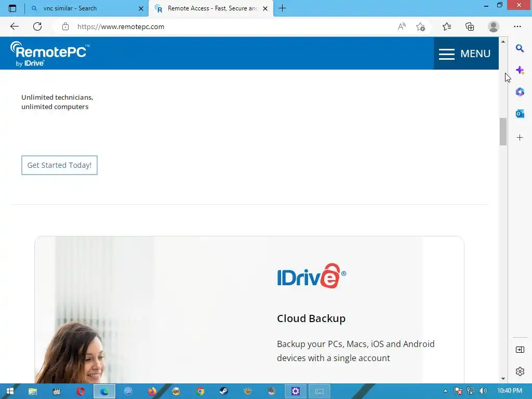Click the IDrive logo in card
Image resolution: width=532 pixels, height=399 pixels.
[x=312, y=276]
